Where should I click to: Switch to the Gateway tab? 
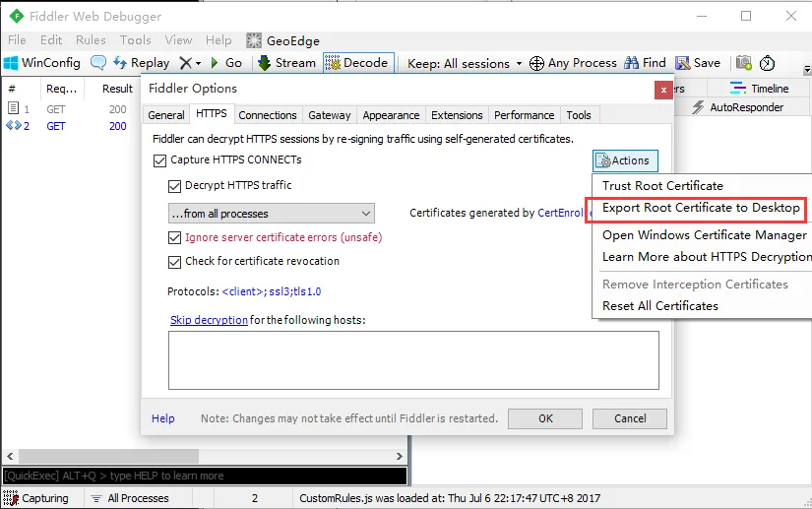(330, 115)
